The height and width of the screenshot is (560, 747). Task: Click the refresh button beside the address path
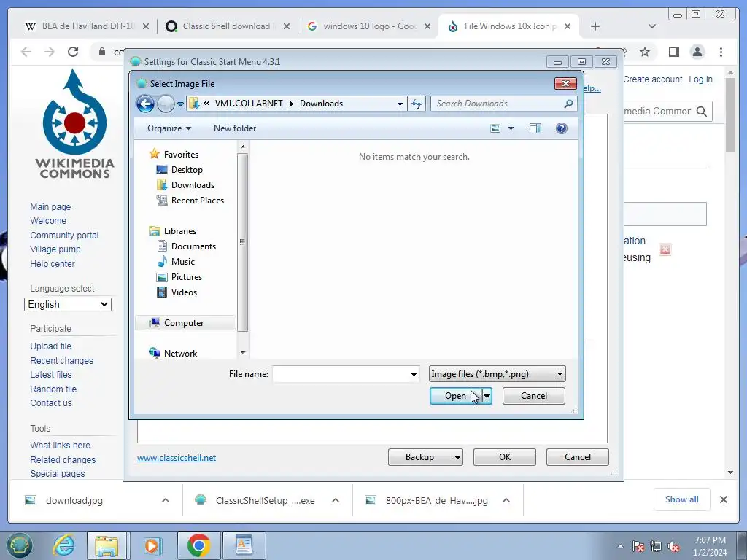pos(417,104)
